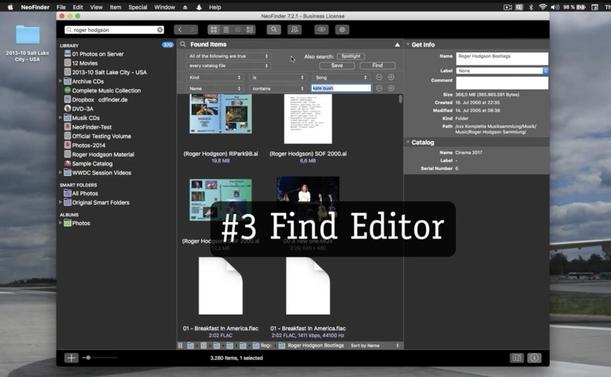Screen dimensions: 611x377
Task: Open the 'every catalog file' dropdown
Action: [x=228, y=66]
